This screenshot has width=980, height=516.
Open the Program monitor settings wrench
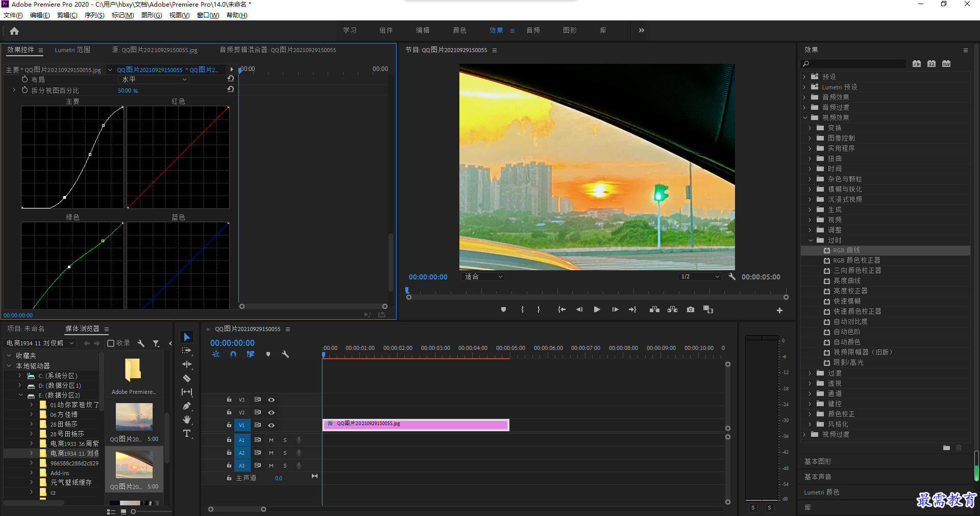(732, 276)
